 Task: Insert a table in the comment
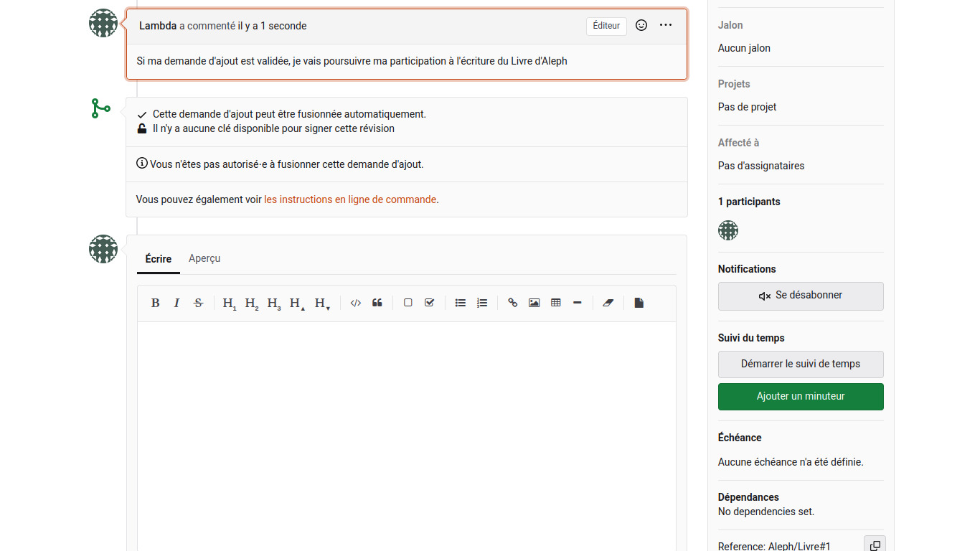click(555, 303)
